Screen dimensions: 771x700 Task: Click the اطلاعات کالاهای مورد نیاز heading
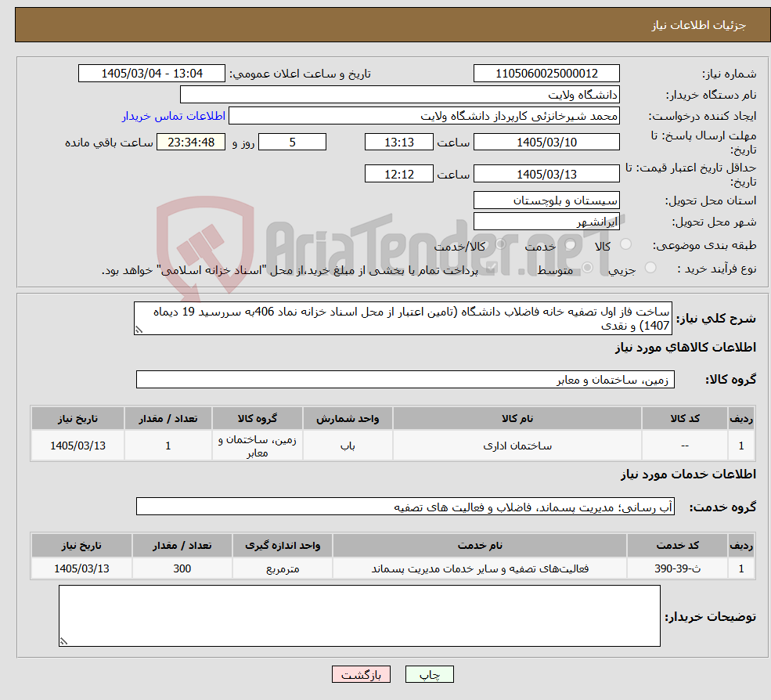(686, 348)
